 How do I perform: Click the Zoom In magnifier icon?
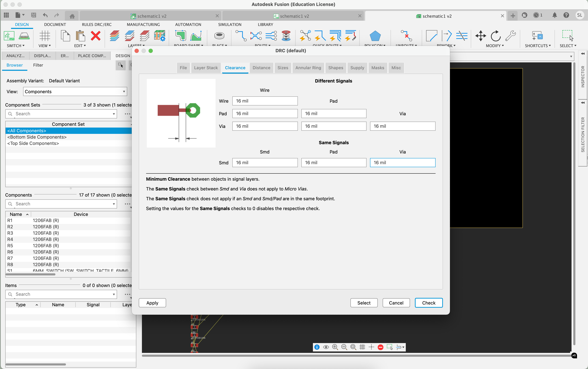[335, 347]
